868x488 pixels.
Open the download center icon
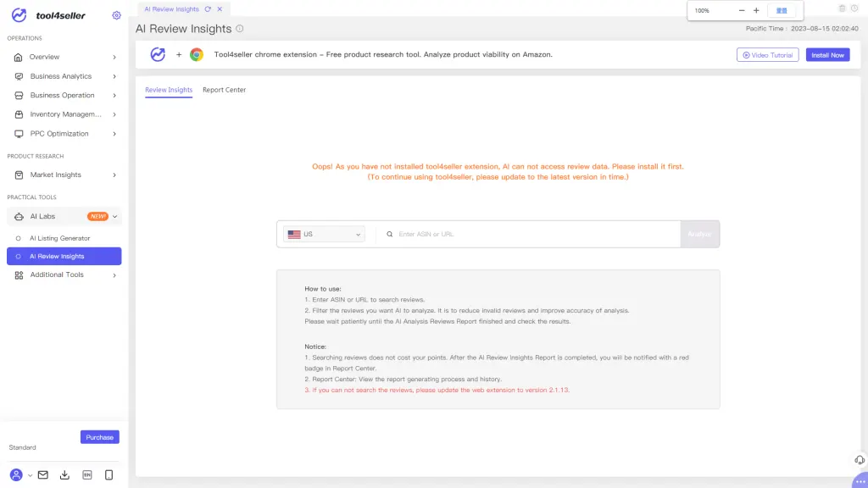pyautogui.click(x=65, y=475)
